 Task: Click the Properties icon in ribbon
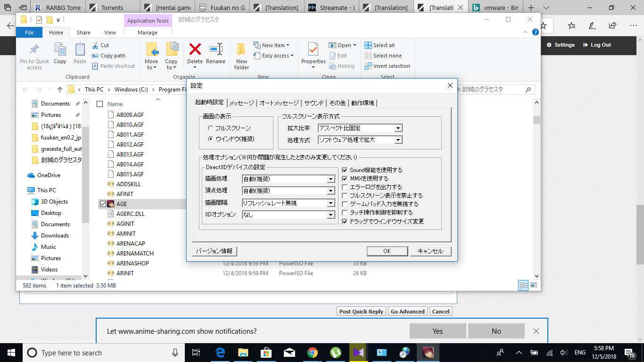[x=313, y=49]
